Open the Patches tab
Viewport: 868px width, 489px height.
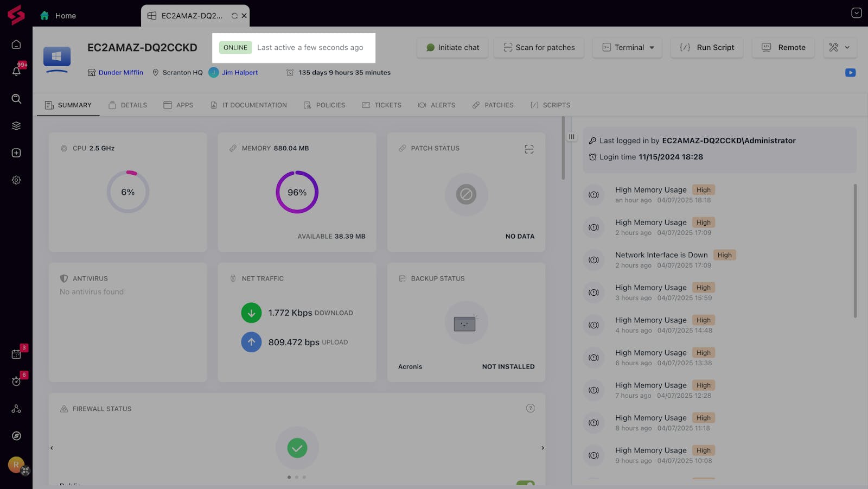coord(493,105)
